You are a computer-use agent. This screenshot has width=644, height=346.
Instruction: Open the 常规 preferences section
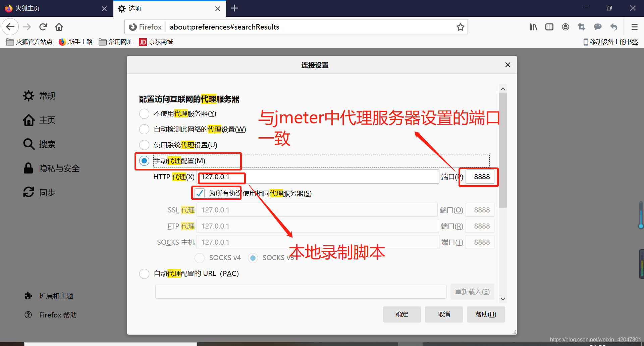coord(39,96)
